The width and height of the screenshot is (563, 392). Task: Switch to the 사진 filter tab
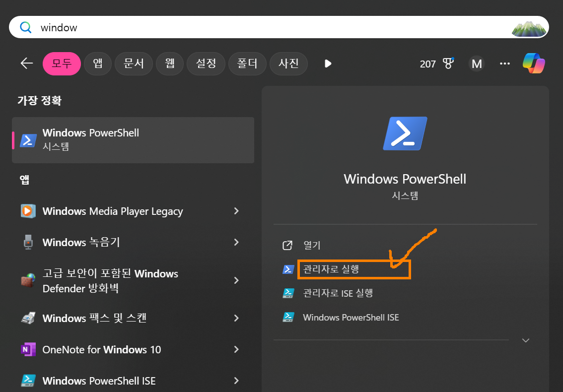pyautogui.click(x=288, y=64)
